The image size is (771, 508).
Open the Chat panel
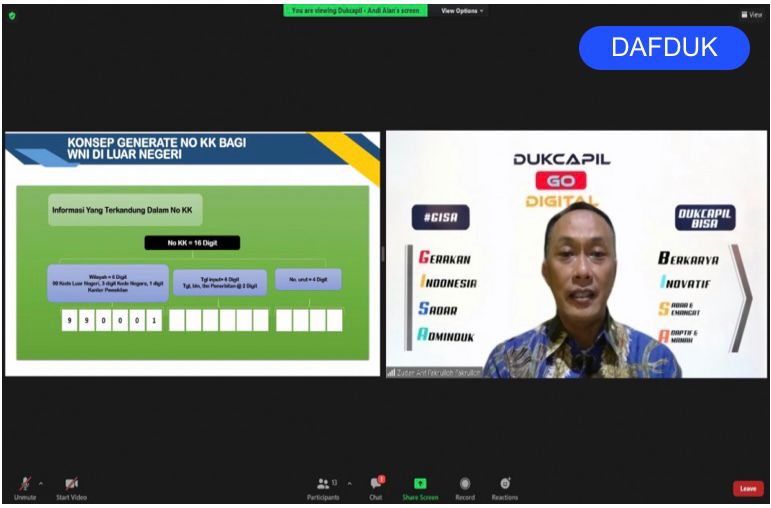pos(376,485)
